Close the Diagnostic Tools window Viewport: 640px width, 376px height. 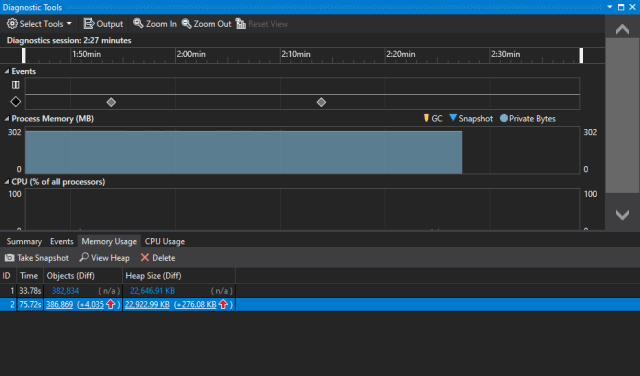coord(632,7)
